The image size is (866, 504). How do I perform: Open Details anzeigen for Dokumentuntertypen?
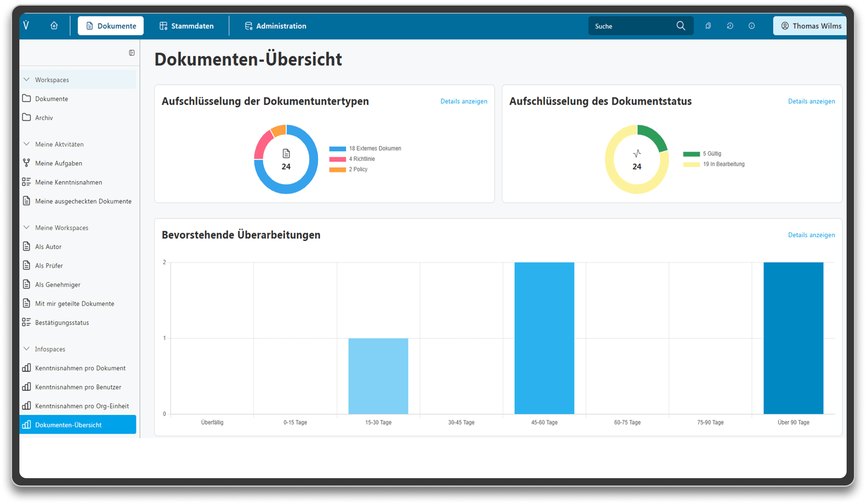(464, 101)
